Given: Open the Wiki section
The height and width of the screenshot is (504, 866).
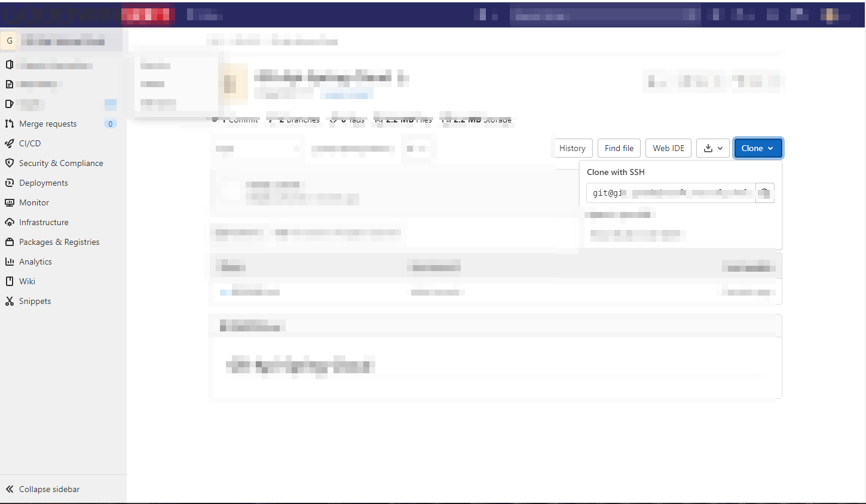Looking at the screenshot, I should click(10, 281).
